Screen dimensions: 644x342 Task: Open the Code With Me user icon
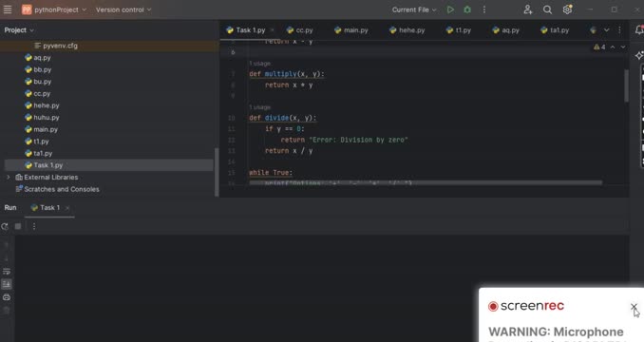point(528,9)
